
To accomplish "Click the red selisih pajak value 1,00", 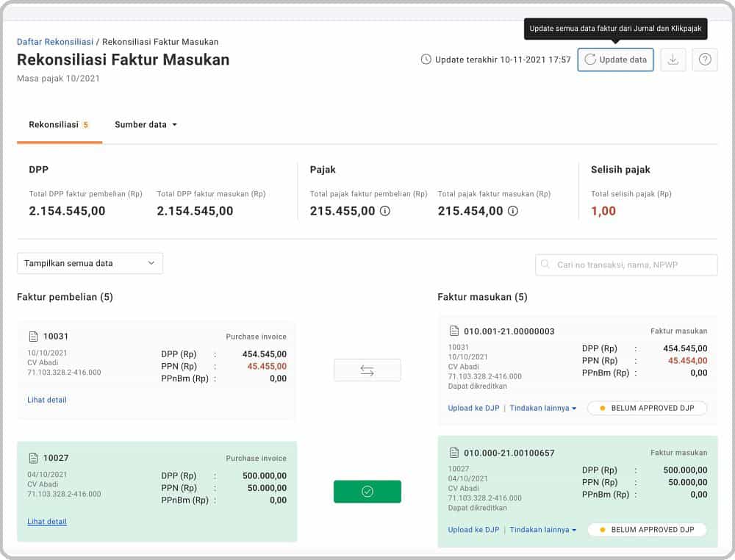I will (x=603, y=211).
